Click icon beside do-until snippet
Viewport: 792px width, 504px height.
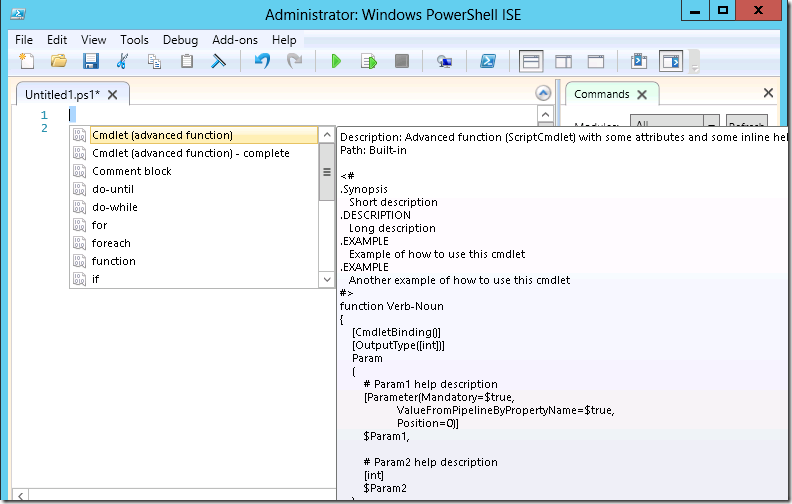point(79,189)
